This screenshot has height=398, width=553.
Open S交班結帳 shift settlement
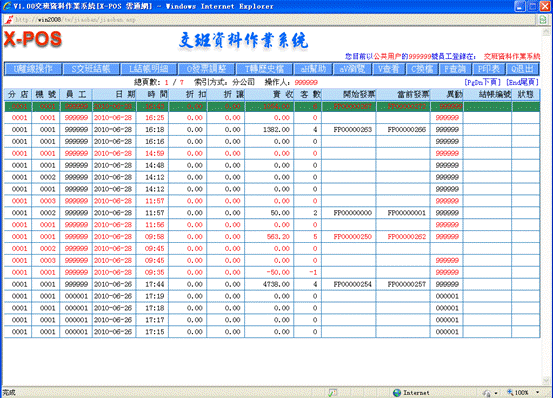(91, 69)
